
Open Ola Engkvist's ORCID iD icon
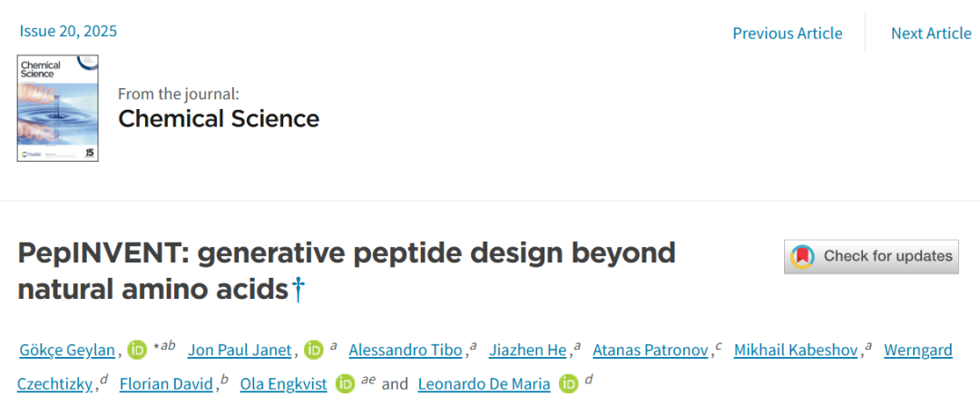pos(345,383)
